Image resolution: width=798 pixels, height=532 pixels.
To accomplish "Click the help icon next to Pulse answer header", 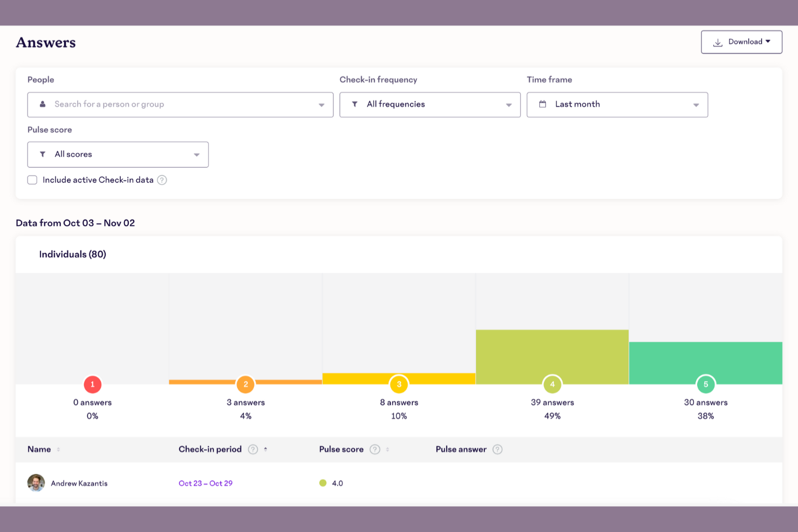I will [498, 449].
